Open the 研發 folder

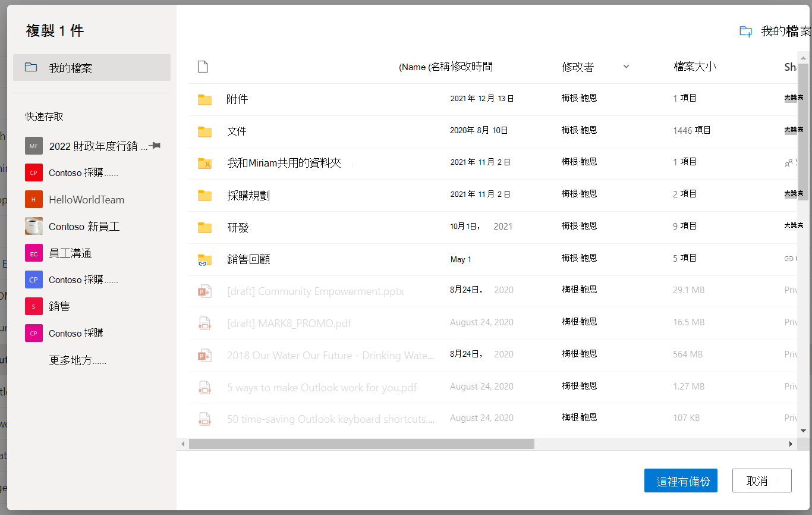coord(238,227)
